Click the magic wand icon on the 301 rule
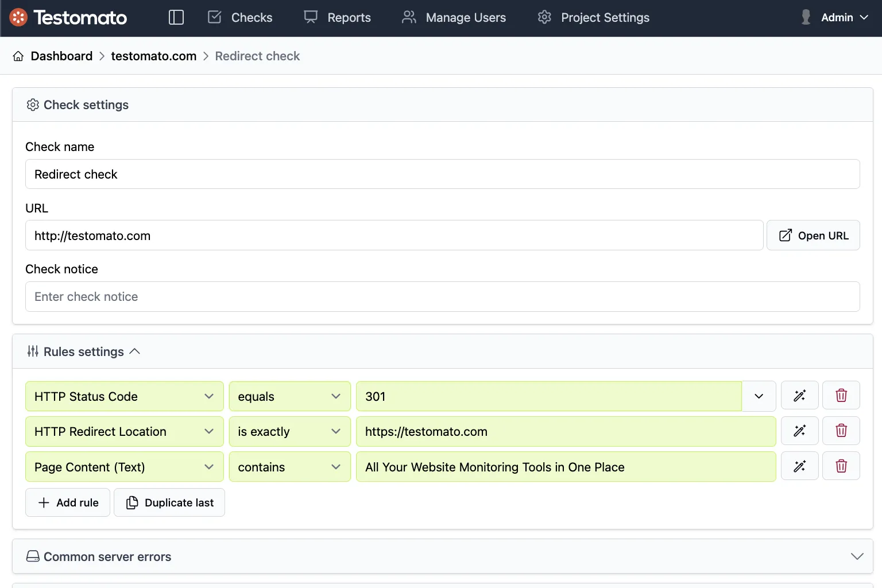882x588 pixels. click(x=799, y=395)
